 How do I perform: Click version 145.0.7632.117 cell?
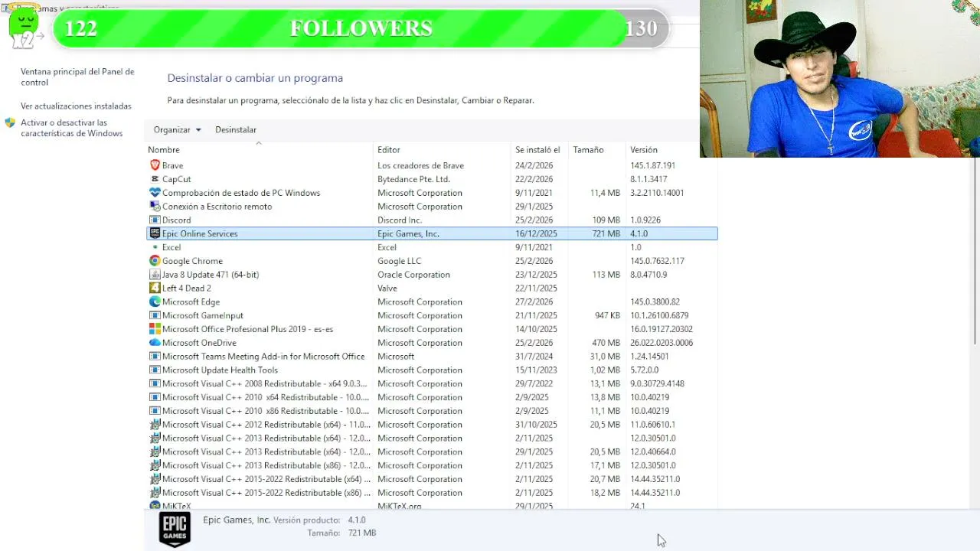coord(657,261)
